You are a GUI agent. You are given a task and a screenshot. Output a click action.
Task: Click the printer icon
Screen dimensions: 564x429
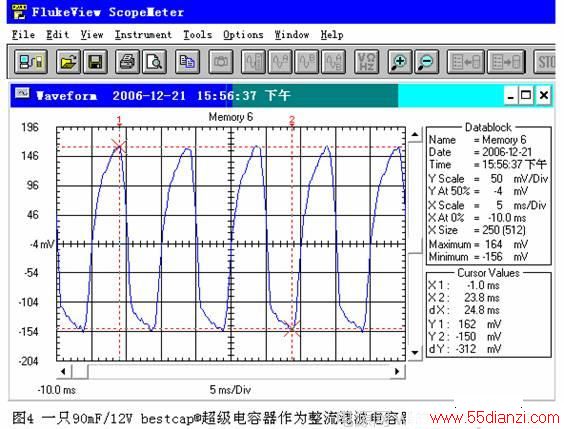tap(127, 62)
